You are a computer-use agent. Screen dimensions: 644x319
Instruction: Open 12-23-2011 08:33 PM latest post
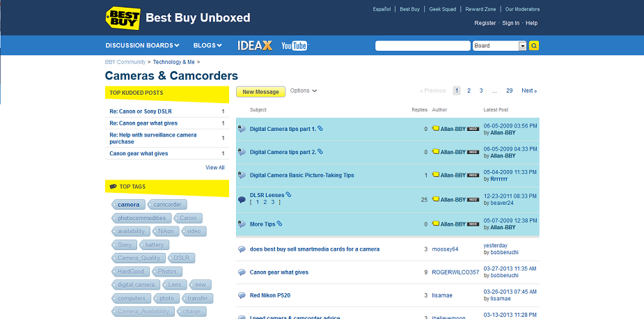click(x=510, y=196)
